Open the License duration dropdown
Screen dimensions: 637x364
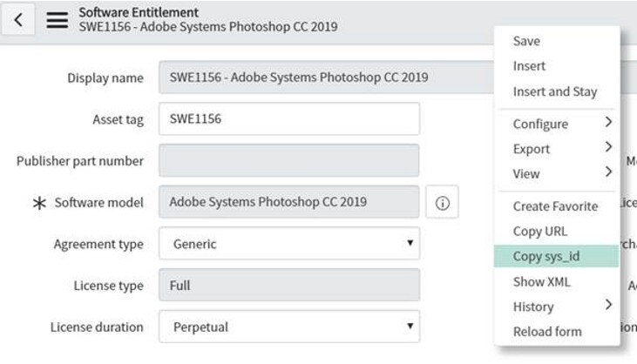289,327
